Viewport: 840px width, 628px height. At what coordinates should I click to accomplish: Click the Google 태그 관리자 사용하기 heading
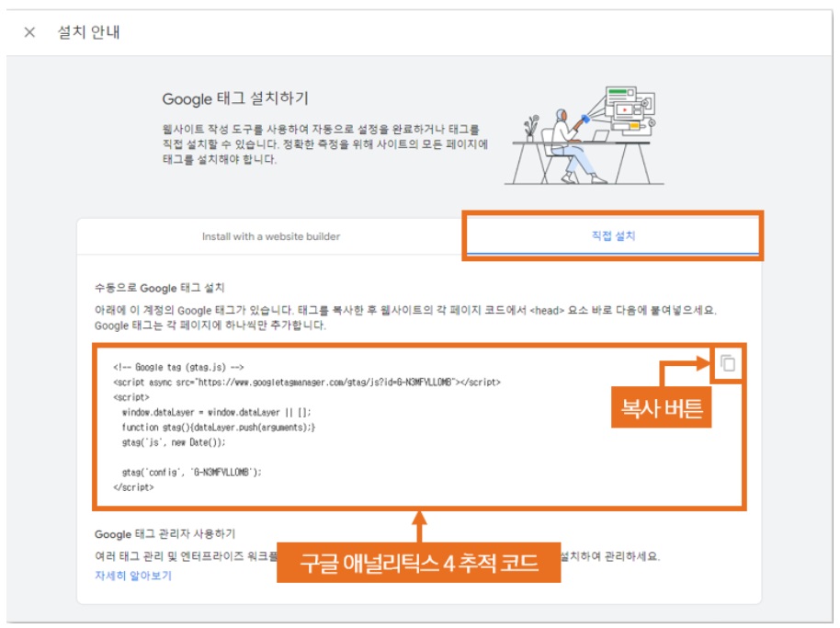(165, 533)
